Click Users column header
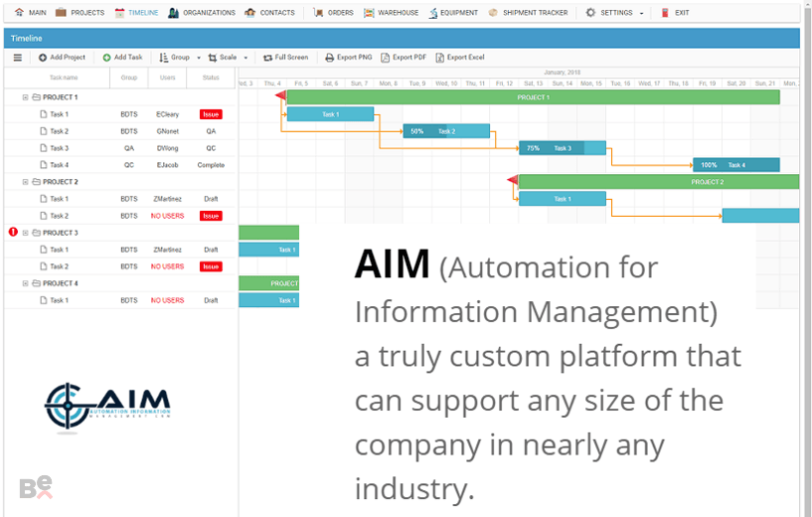Viewport: 812px width, 517px height. click(x=167, y=78)
